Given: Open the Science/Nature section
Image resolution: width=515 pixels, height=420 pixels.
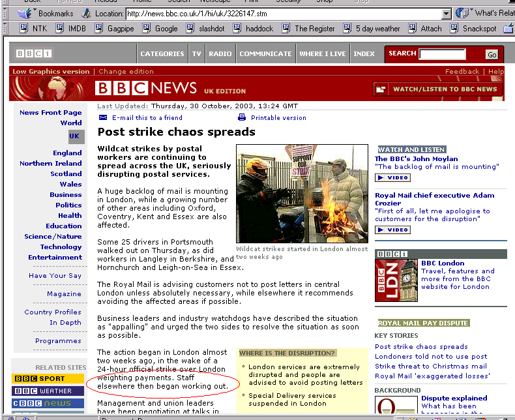Looking at the screenshot, I should (x=53, y=237).
